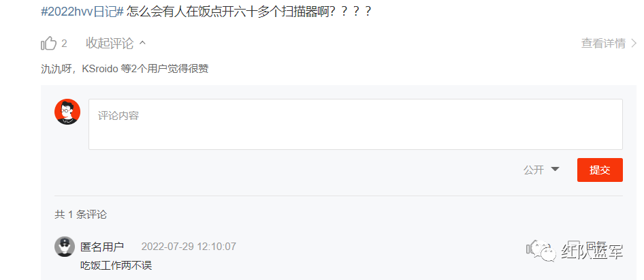Click the like count number 2
Screen dimensions: 644x280
point(64,43)
